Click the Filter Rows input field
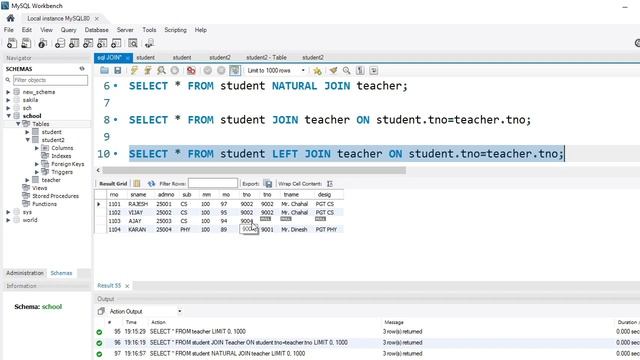 tap(213, 184)
